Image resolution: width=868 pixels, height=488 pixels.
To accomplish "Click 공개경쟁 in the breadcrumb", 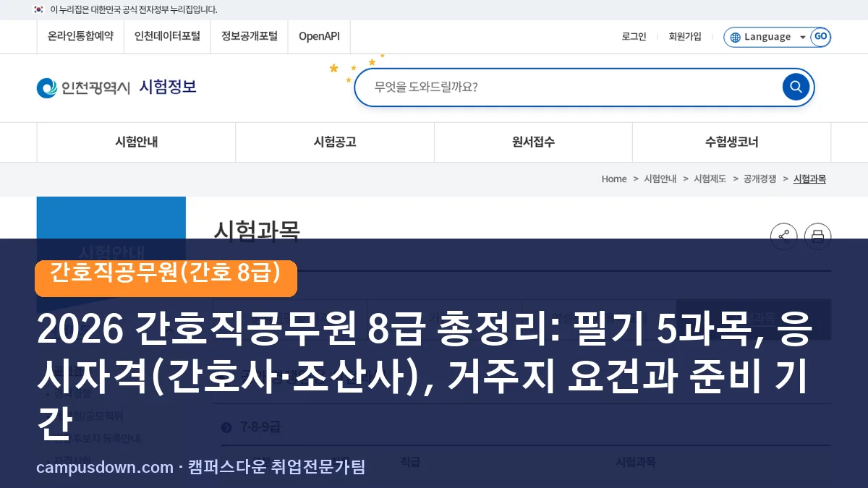I will point(759,179).
